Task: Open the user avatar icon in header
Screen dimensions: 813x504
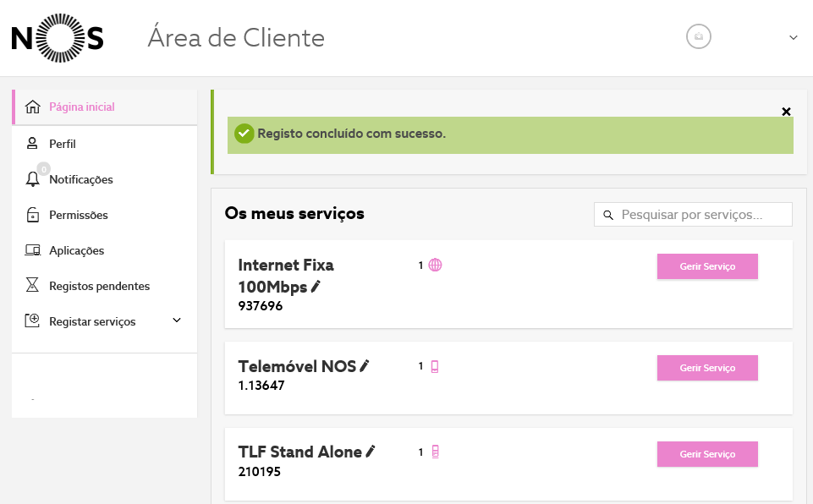Action: click(698, 37)
